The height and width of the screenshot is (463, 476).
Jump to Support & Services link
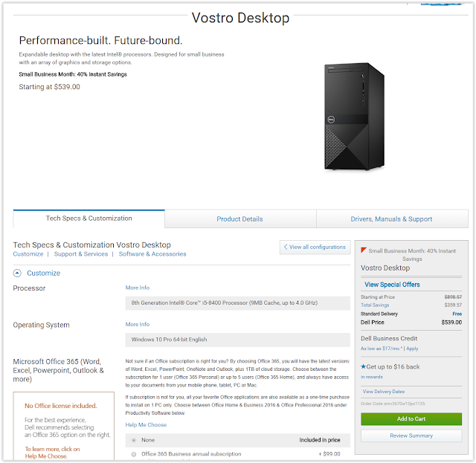tap(81, 254)
